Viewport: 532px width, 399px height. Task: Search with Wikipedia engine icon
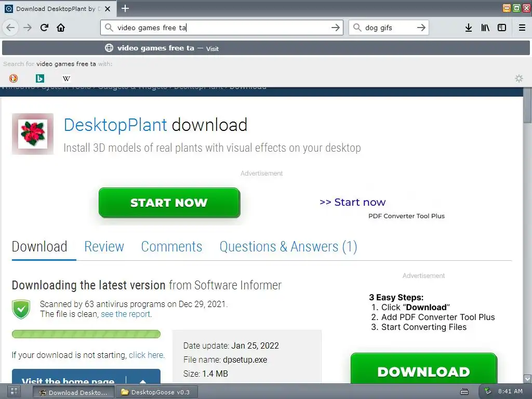(x=66, y=78)
